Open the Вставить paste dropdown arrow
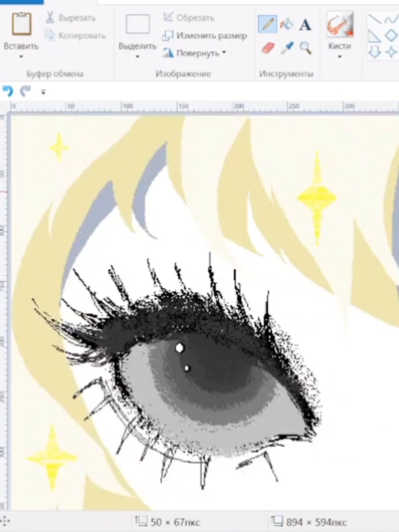 pos(21,56)
